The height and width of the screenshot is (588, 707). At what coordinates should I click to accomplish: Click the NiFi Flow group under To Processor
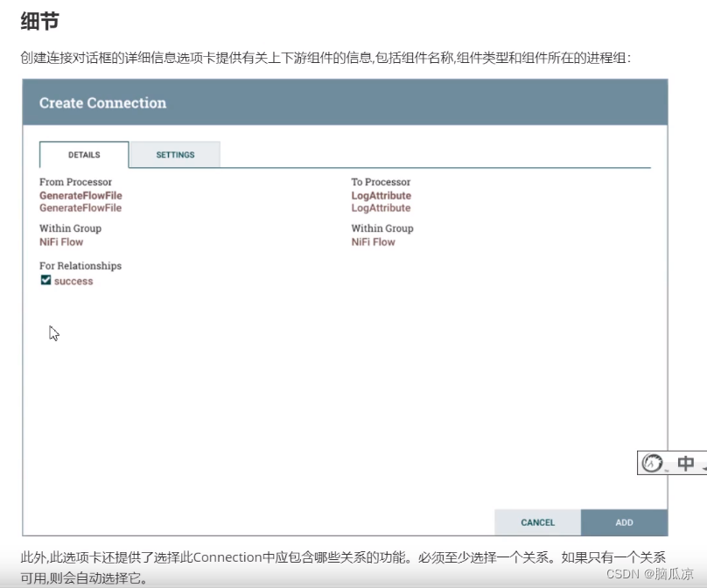click(373, 242)
